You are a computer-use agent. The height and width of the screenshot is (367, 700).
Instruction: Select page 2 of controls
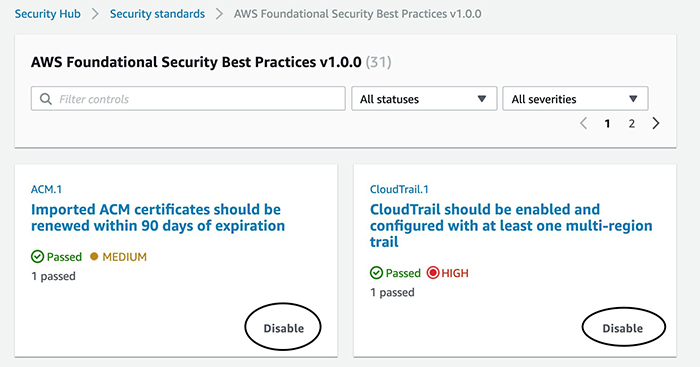[x=631, y=124]
